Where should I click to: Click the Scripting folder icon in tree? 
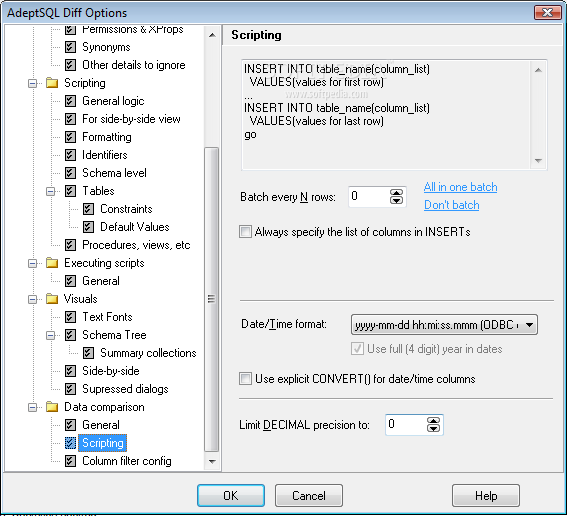pos(52,83)
